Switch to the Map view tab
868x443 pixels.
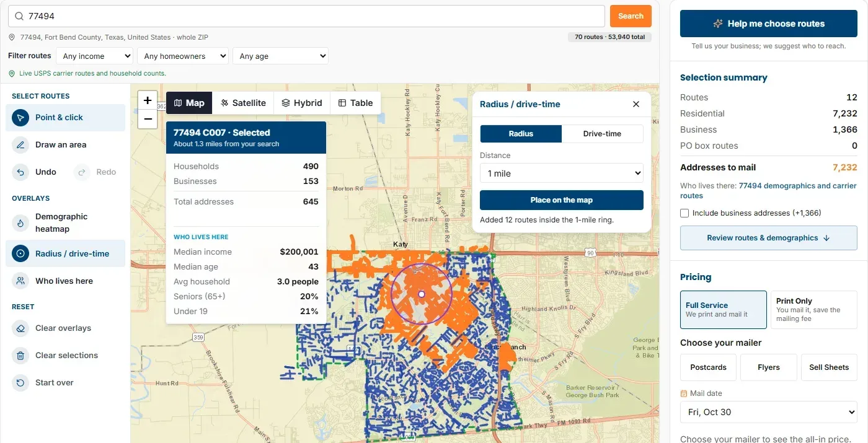pyautogui.click(x=189, y=103)
